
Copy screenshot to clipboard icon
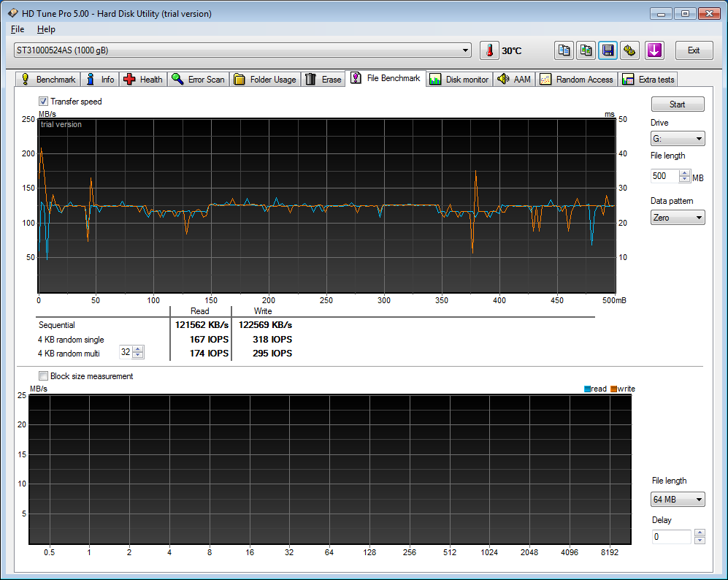tap(586, 50)
